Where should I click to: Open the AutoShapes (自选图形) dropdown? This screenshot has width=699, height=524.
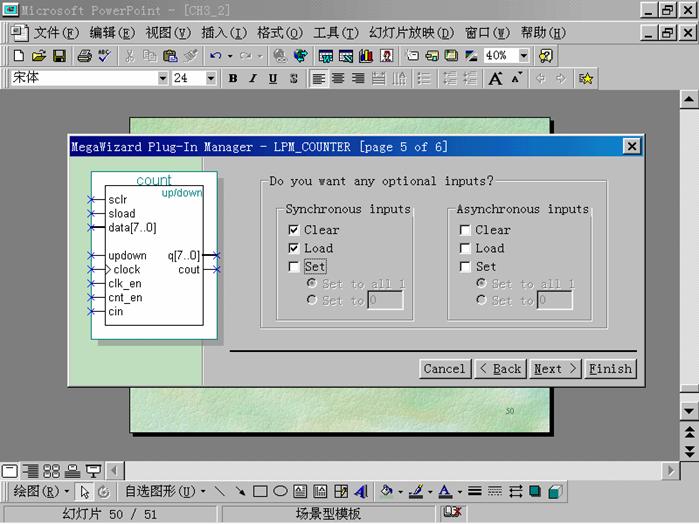coord(165,491)
